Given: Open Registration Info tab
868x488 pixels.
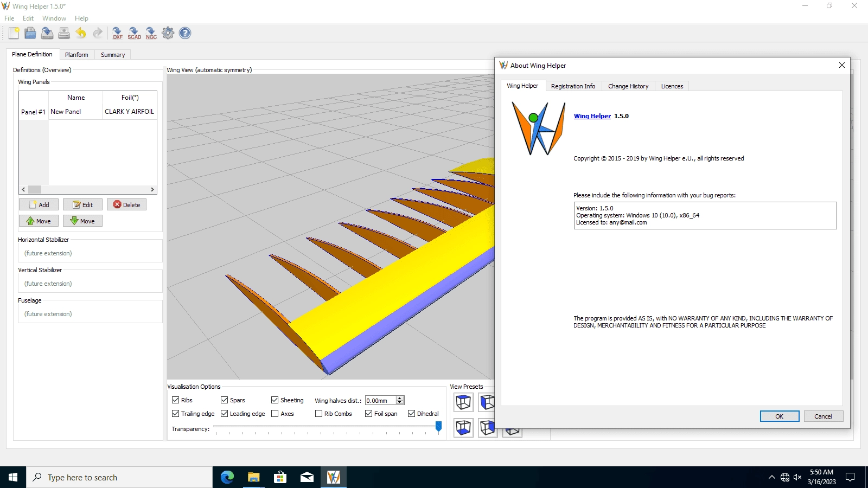Looking at the screenshot, I should point(573,86).
